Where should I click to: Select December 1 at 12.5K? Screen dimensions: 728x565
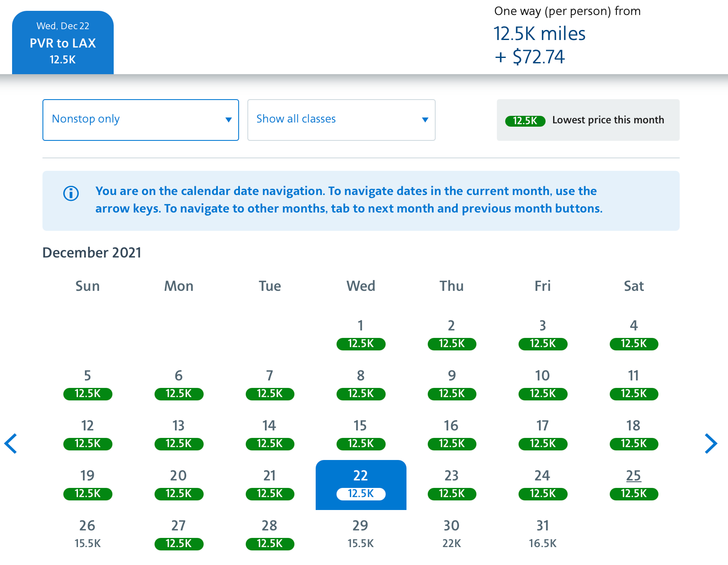pos(361,334)
